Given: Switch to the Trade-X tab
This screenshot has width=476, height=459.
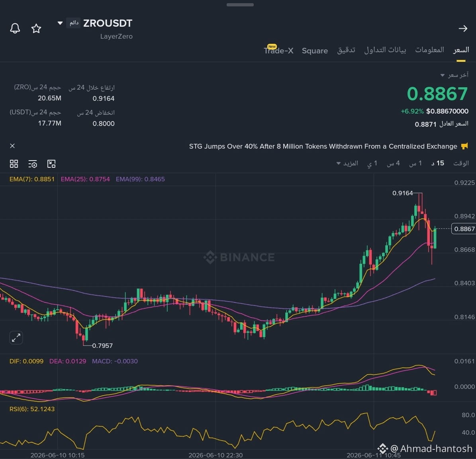Looking at the screenshot, I should tap(278, 50).
